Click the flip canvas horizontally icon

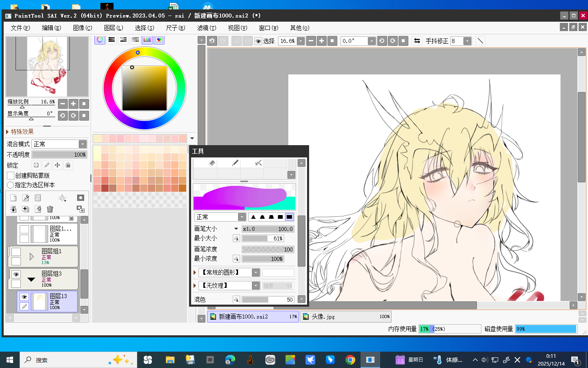point(417,41)
